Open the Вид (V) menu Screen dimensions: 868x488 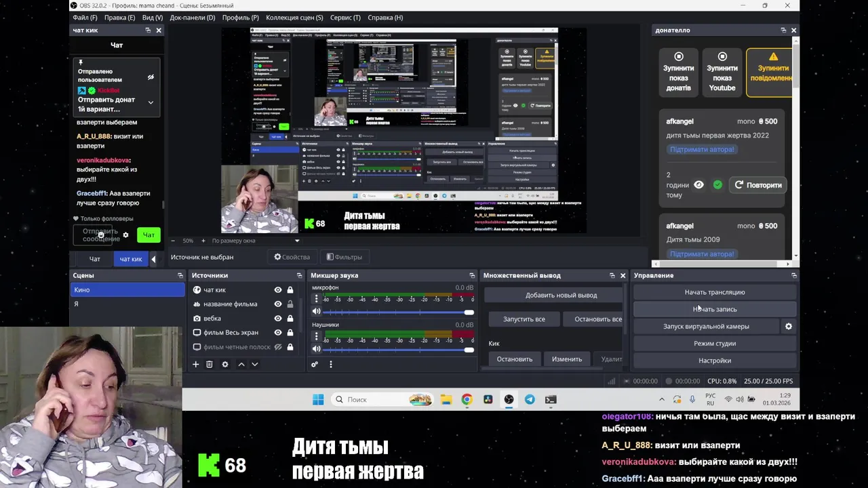point(153,18)
